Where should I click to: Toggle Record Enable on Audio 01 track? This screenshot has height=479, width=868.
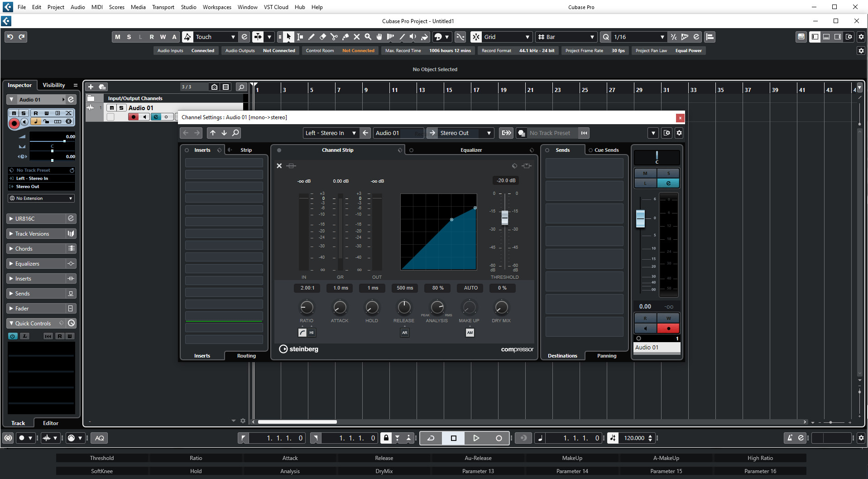[x=134, y=117]
